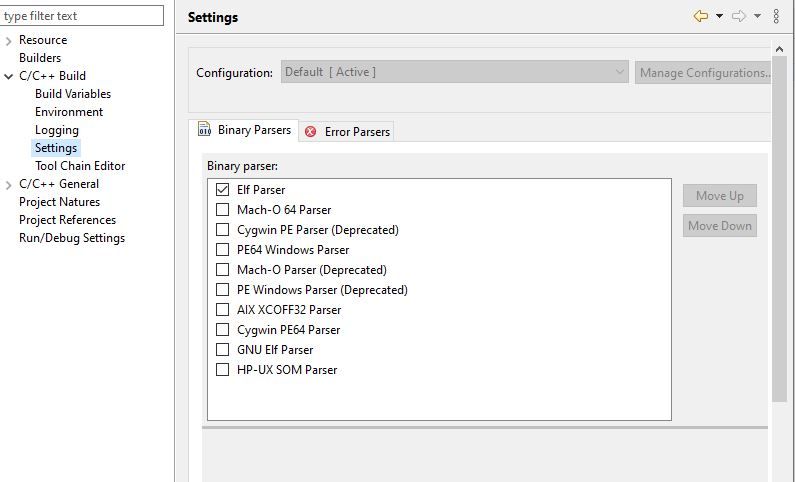Open the Forward history dropdown arrow
Image resolution: width=795 pixels, height=482 pixels.
(757, 16)
